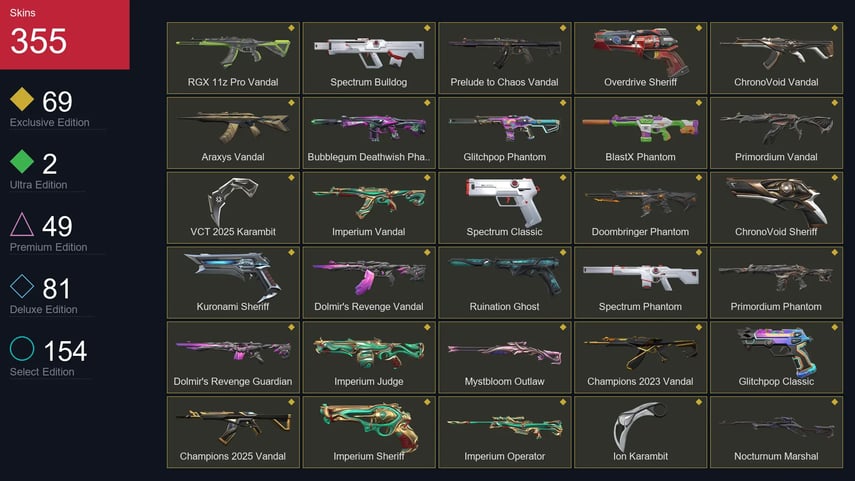
Task: Select the Nocturnum Marshal skin
Action: pyautogui.click(x=776, y=432)
